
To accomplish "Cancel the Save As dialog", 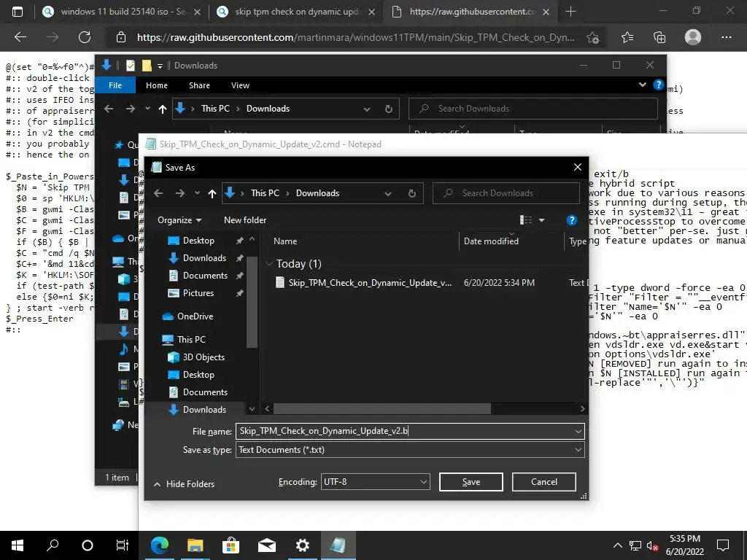I will 543,482.
